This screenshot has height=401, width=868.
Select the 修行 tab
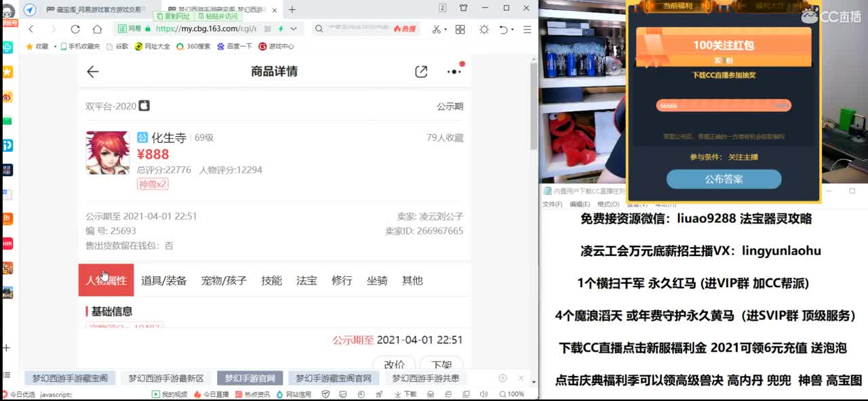click(342, 280)
